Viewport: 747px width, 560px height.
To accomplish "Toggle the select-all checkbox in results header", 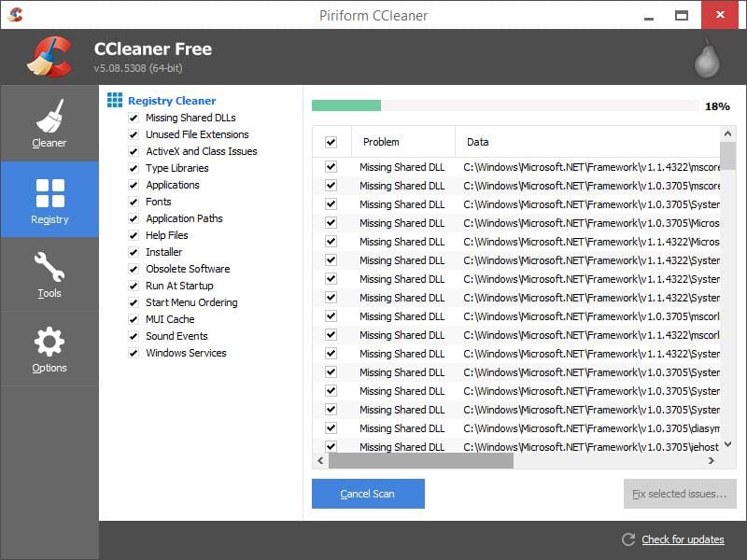I will 331,142.
